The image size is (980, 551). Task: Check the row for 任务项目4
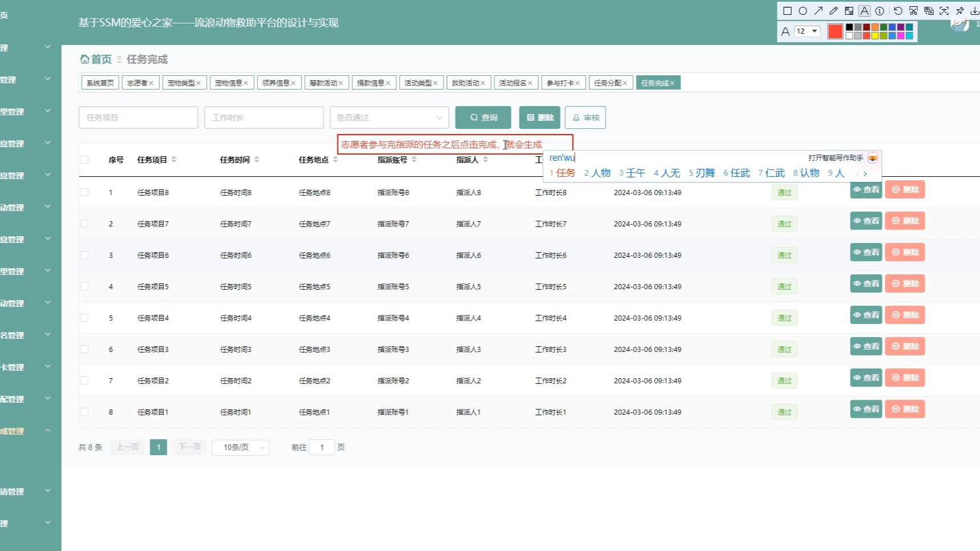pos(84,318)
